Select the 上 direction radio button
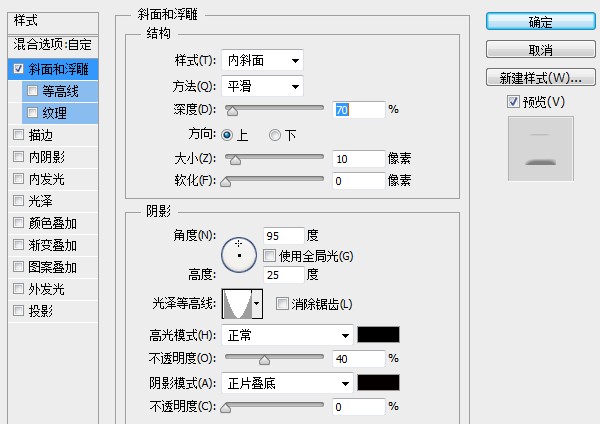 [227, 135]
